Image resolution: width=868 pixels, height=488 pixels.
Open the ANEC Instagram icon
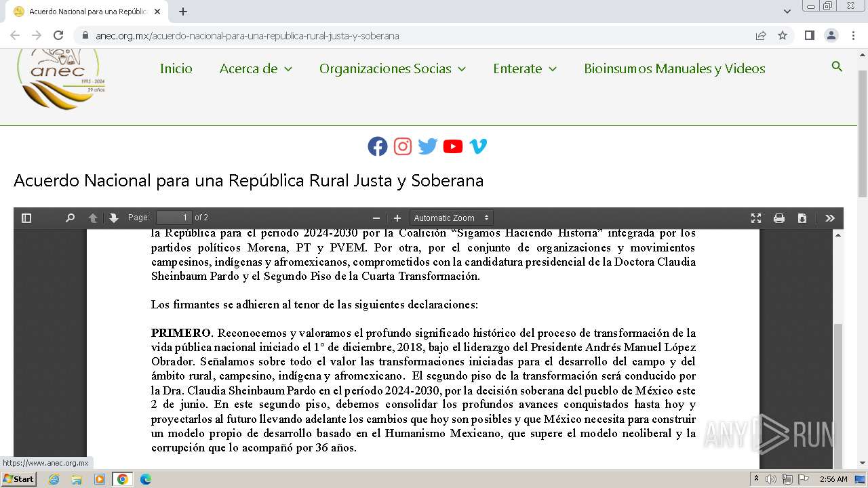(x=403, y=146)
